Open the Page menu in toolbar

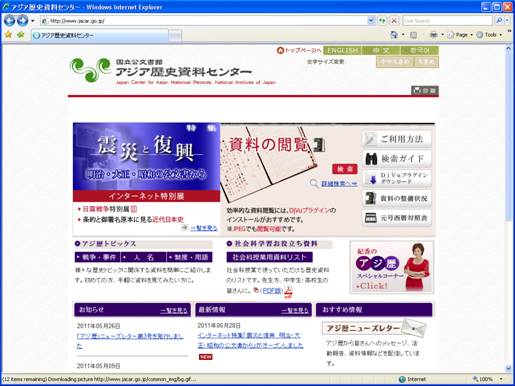tap(460, 35)
